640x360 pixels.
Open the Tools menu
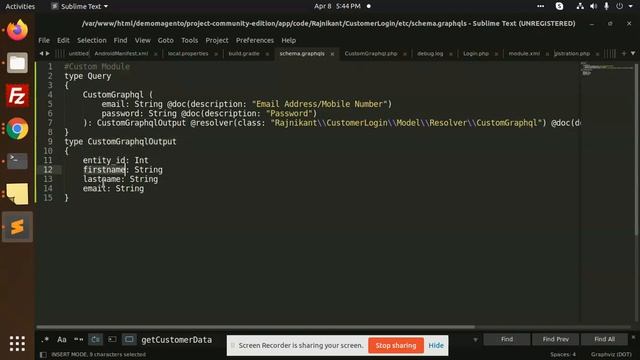pos(189,40)
